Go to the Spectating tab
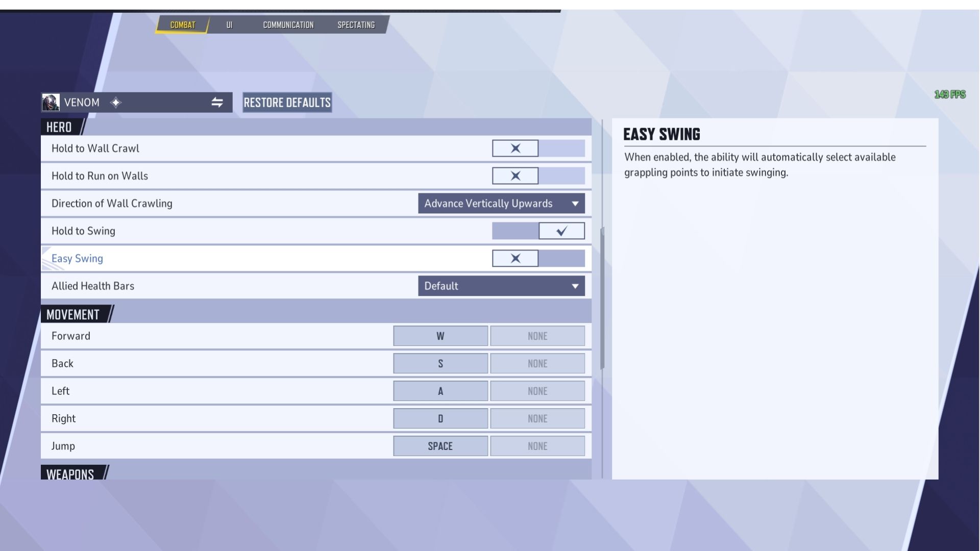This screenshot has width=980, height=551. pos(356,25)
